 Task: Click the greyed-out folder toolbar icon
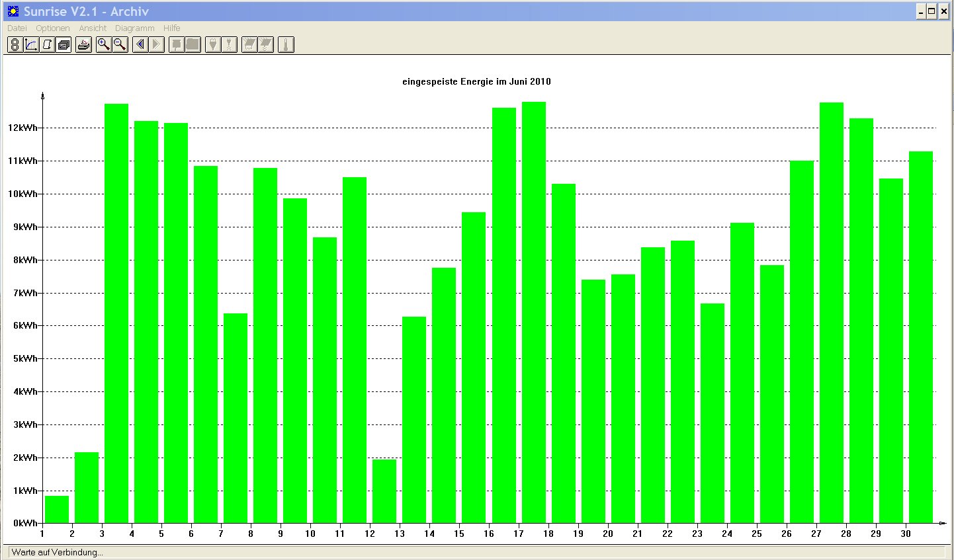tap(193, 44)
